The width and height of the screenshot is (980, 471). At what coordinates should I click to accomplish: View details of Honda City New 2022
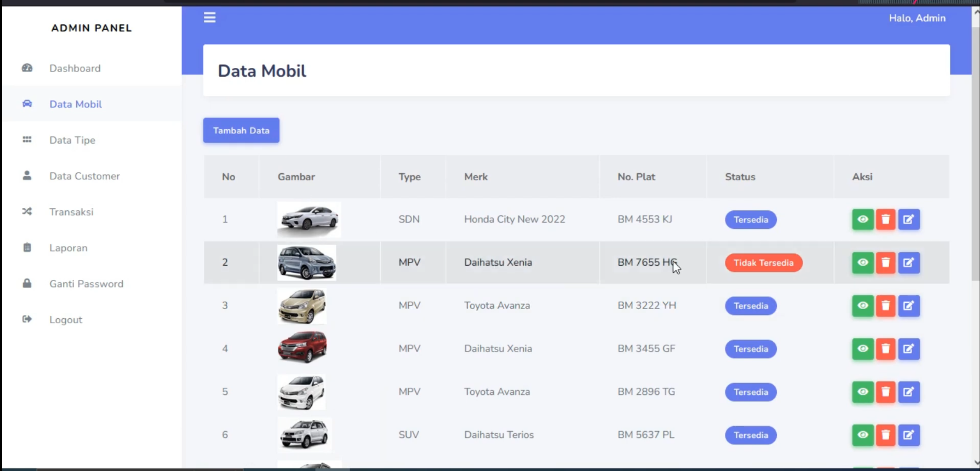point(862,219)
